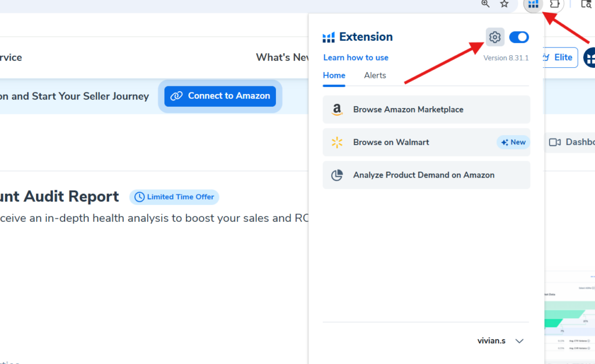Click the video camera icon beside Dashboard
This screenshot has width=595, height=364.
(555, 142)
